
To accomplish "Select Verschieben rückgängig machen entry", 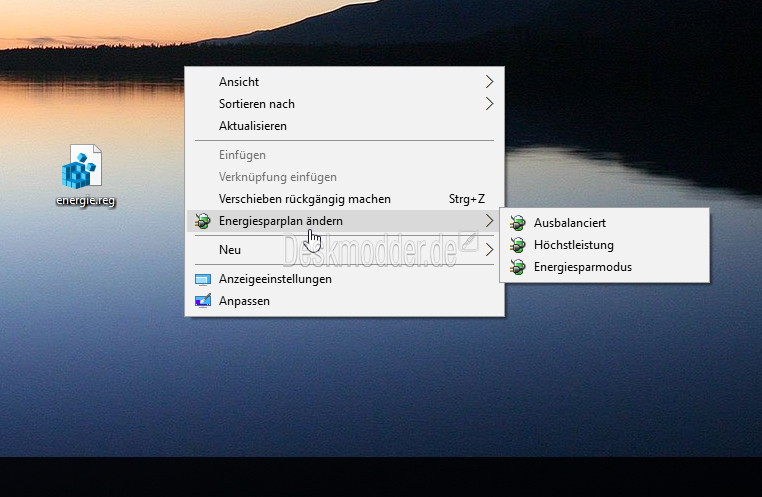I will click(x=305, y=199).
